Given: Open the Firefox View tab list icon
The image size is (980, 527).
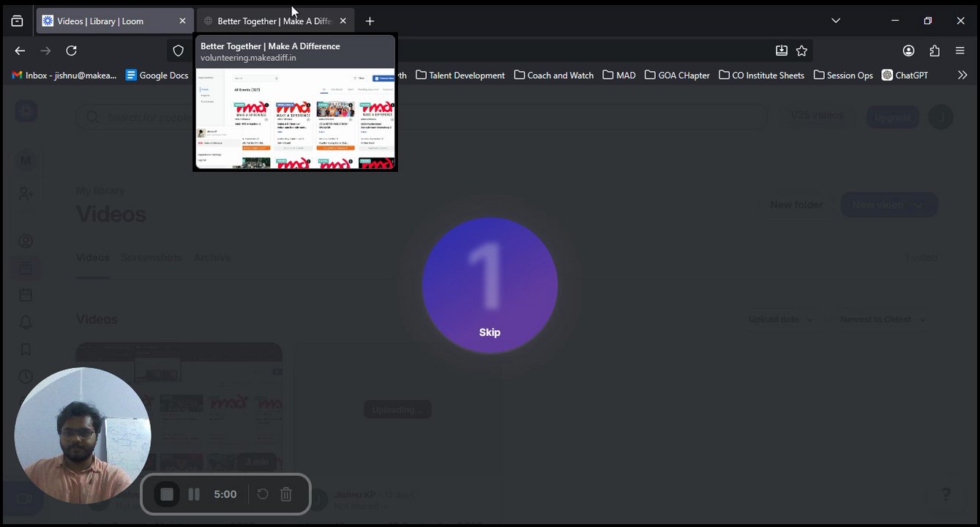Looking at the screenshot, I should [17, 21].
